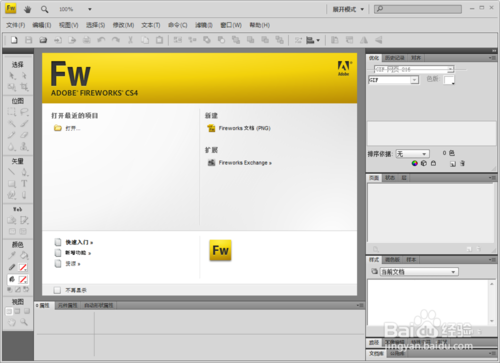
Task: Open the sort by dropdown in Optimize panel
Action: coord(413,154)
